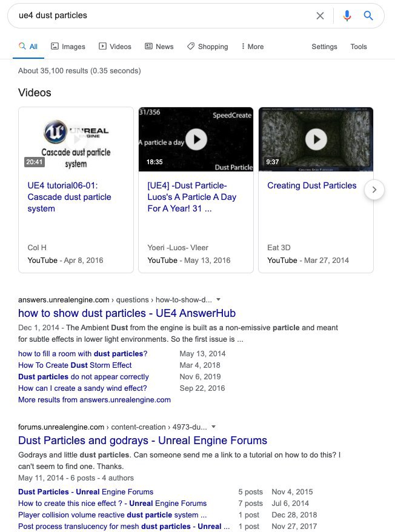Open the 5 posts Dust Particles forum sublink
This screenshot has width=395, height=532.
pos(86,491)
